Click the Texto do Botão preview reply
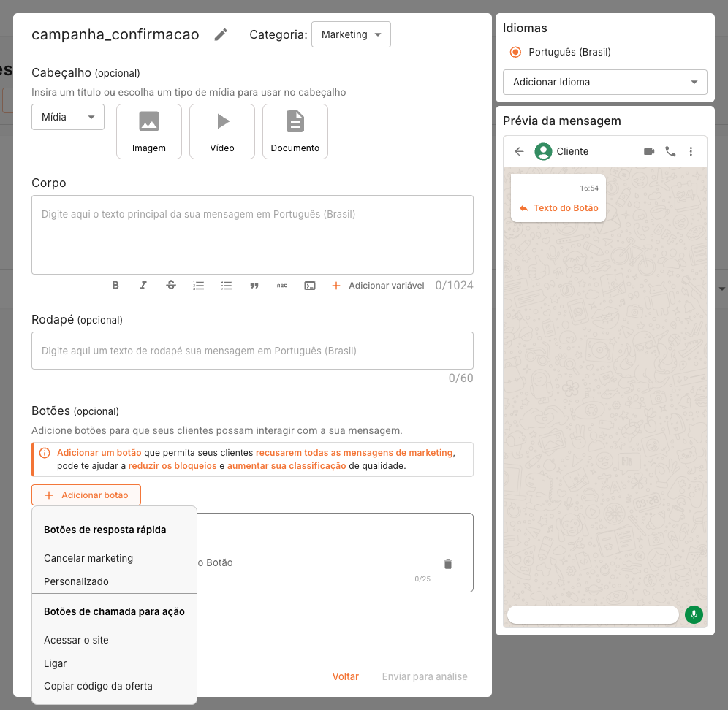 point(558,208)
